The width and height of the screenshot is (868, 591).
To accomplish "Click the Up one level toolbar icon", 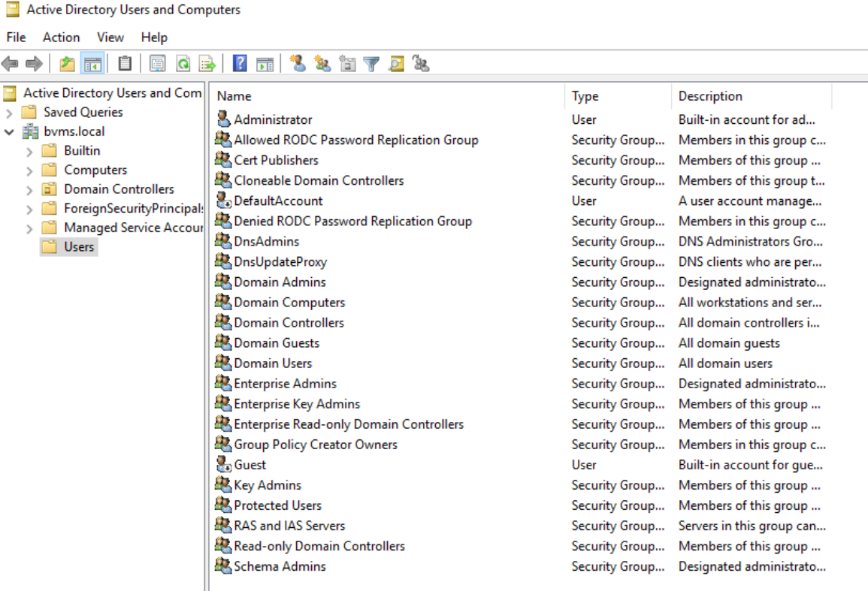I will [x=68, y=64].
